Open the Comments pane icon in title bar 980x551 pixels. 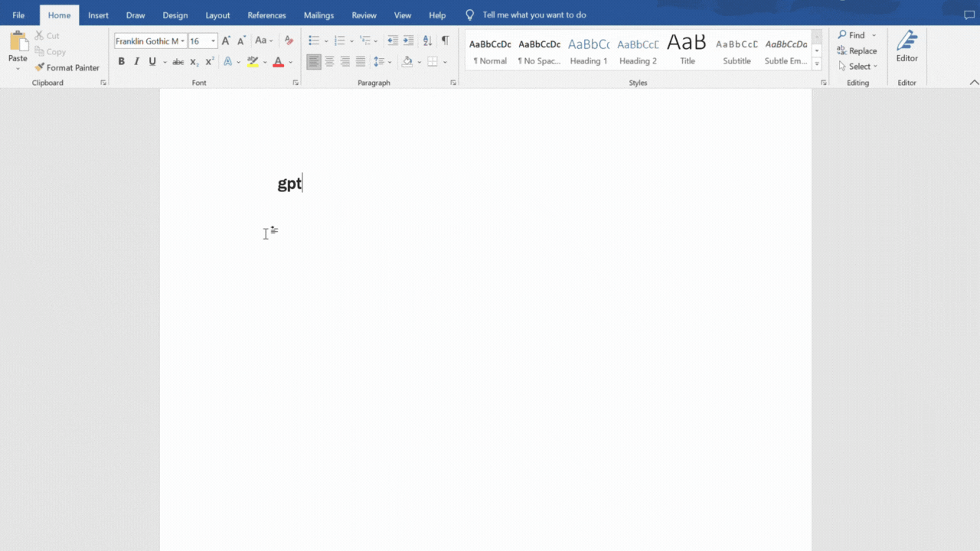pyautogui.click(x=969, y=15)
